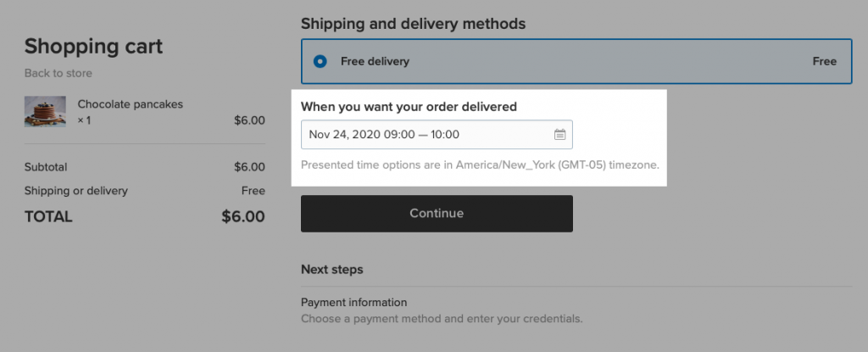Open the calendar icon in delivery date field

click(559, 134)
